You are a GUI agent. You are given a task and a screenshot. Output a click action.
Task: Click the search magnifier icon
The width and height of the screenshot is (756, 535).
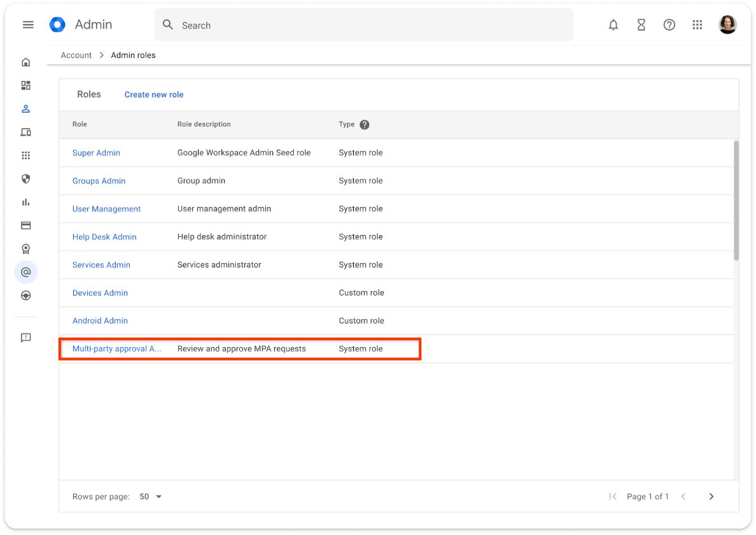point(168,25)
